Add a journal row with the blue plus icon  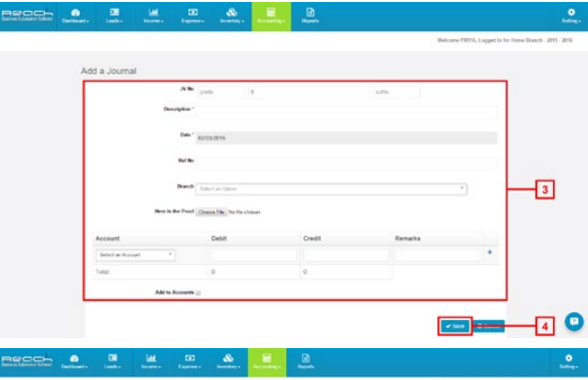pos(489,252)
